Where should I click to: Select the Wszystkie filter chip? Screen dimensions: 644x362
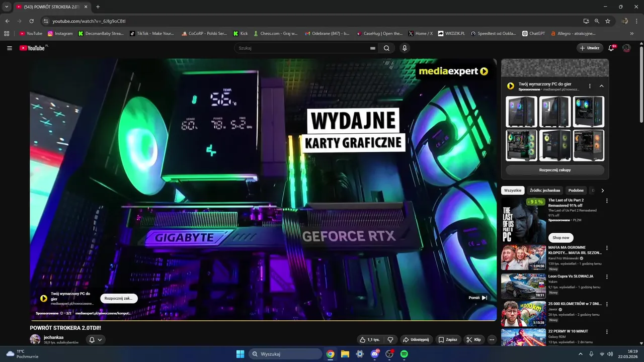(x=513, y=191)
